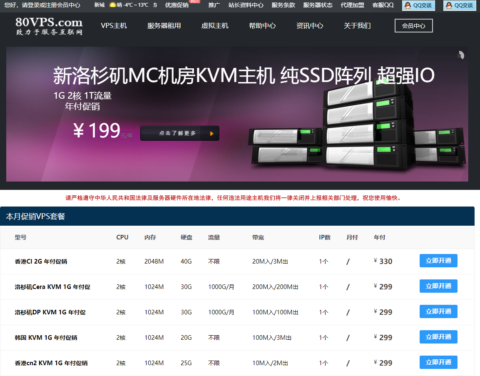Image resolution: width=480 pixels, height=376 pixels.
Task: Click the 40G disk value
Action: (186, 262)
